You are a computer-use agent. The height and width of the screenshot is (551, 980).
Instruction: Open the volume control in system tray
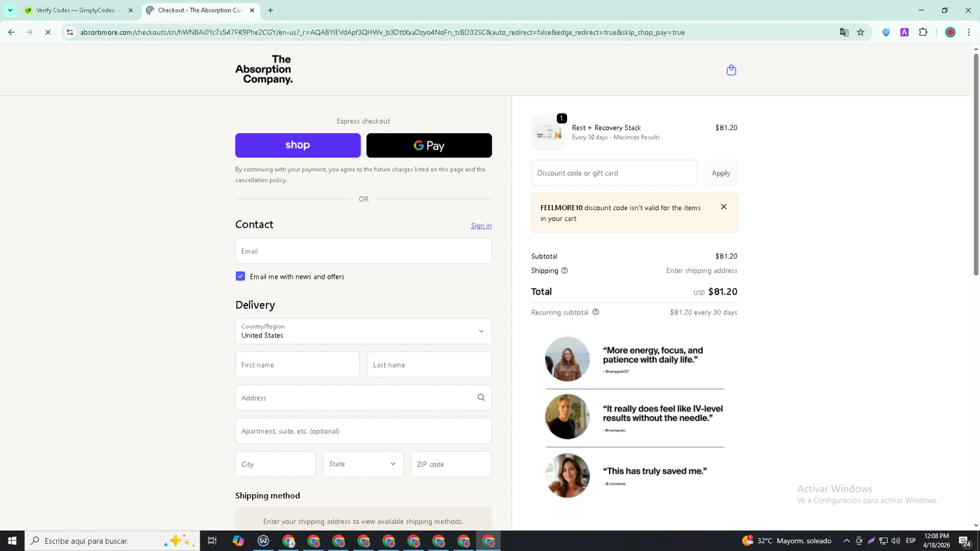pyautogui.click(x=896, y=541)
